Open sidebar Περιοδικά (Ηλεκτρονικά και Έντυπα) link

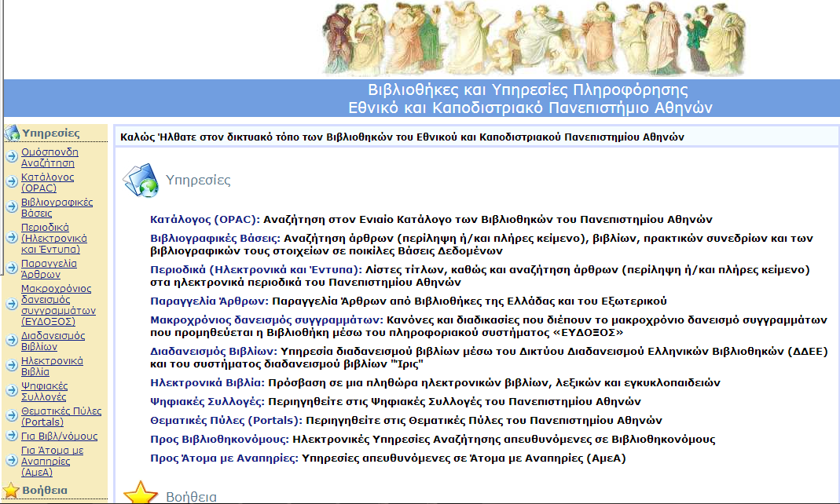[x=53, y=238]
